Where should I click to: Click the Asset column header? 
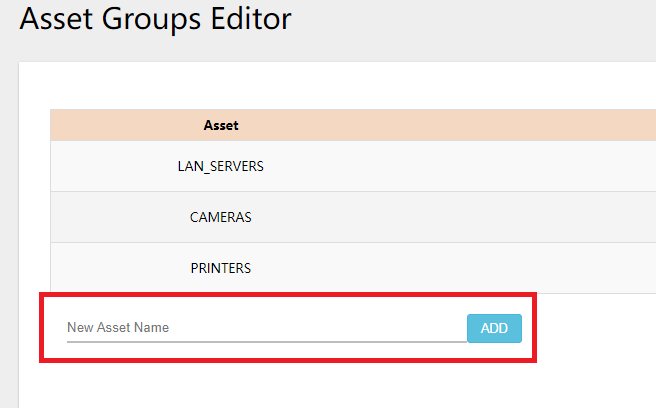tap(220, 125)
